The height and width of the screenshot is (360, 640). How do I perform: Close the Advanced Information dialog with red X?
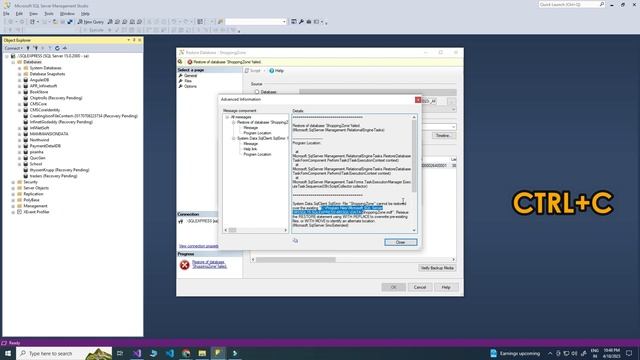418,100
